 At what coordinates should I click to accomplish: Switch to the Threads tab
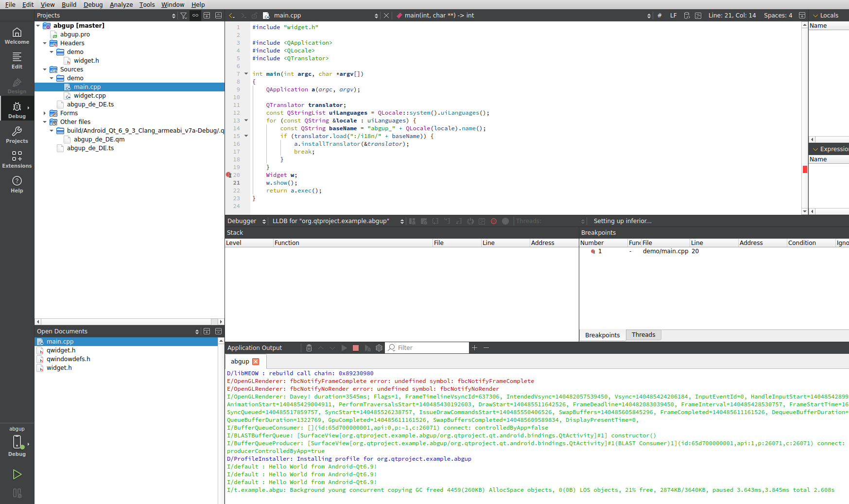click(643, 335)
